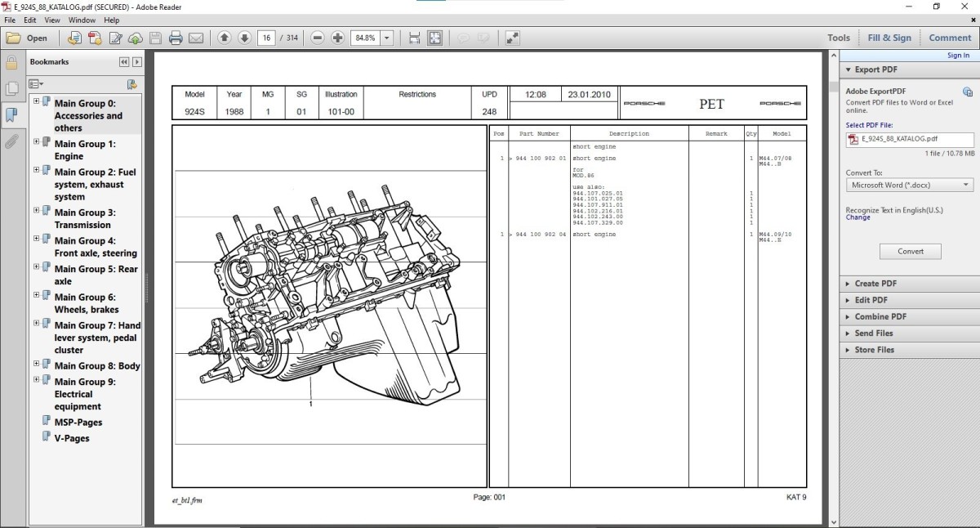
Task: Click the Open folder toolbar button
Action: [27, 38]
